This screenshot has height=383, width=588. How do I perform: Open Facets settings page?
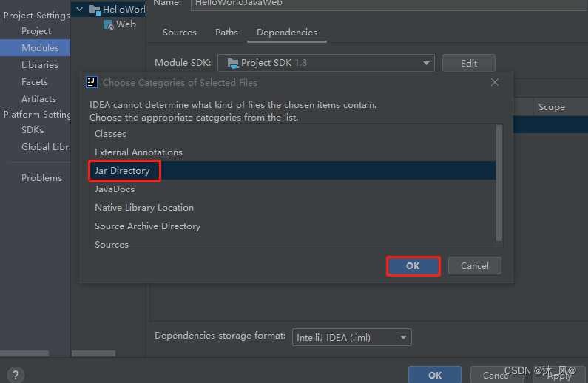(35, 81)
